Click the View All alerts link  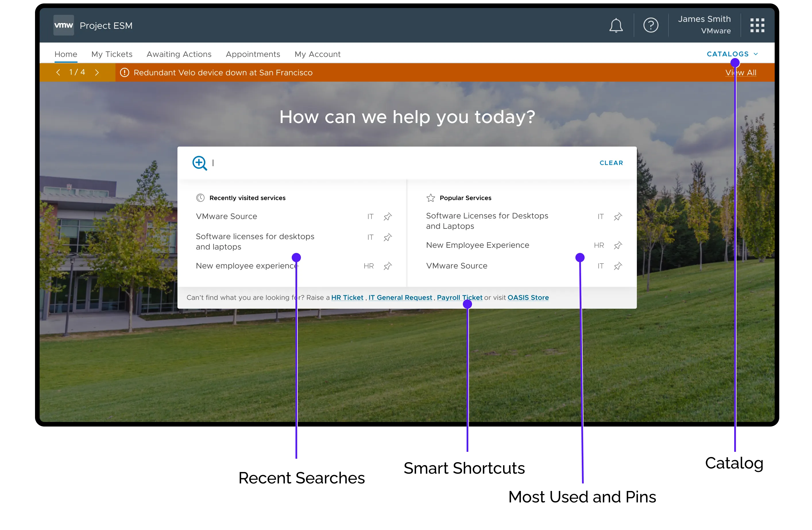(x=741, y=72)
